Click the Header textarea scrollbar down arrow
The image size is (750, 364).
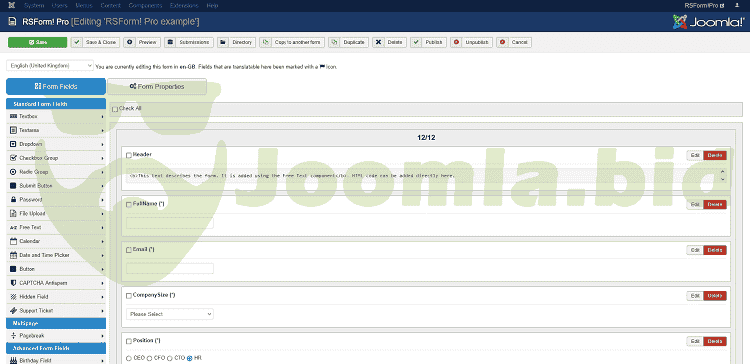[x=722, y=179]
